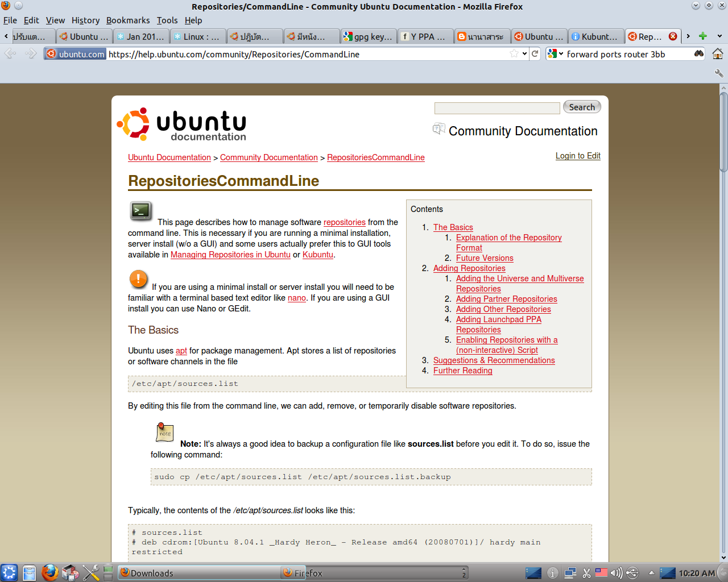Image resolution: width=728 pixels, height=582 pixels.
Task: Go forward with the forward arrow button
Action: (31, 53)
